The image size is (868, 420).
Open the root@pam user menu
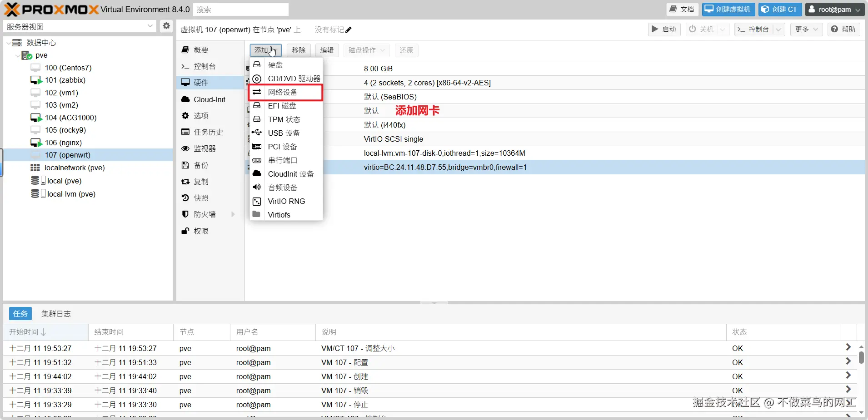(834, 10)
